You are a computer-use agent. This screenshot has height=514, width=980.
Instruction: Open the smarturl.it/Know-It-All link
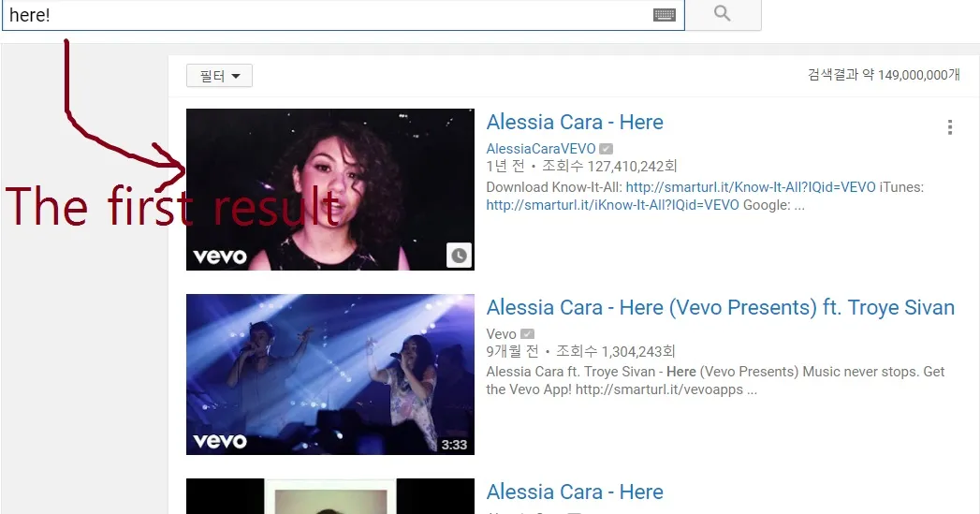pos(751,187)
